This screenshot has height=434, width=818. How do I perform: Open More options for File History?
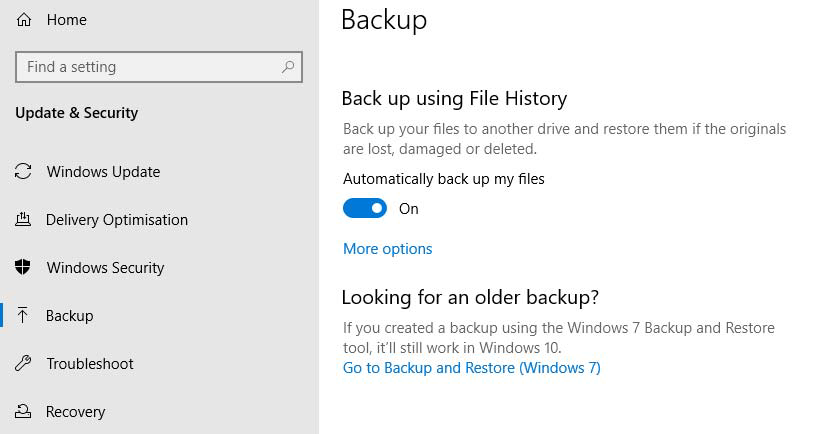[388, 249]
